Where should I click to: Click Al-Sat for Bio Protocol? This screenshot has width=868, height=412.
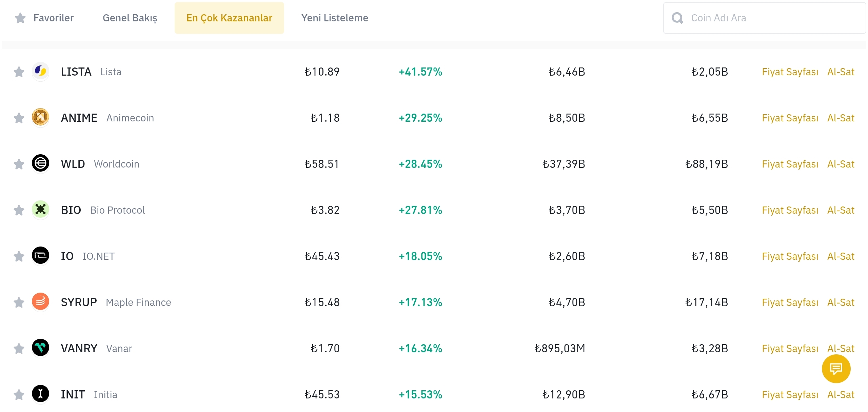point(841,210)
